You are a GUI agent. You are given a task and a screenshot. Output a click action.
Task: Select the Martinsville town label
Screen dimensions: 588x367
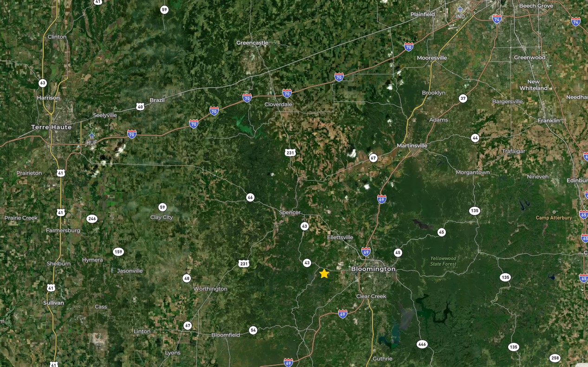[x=412, y=145]
